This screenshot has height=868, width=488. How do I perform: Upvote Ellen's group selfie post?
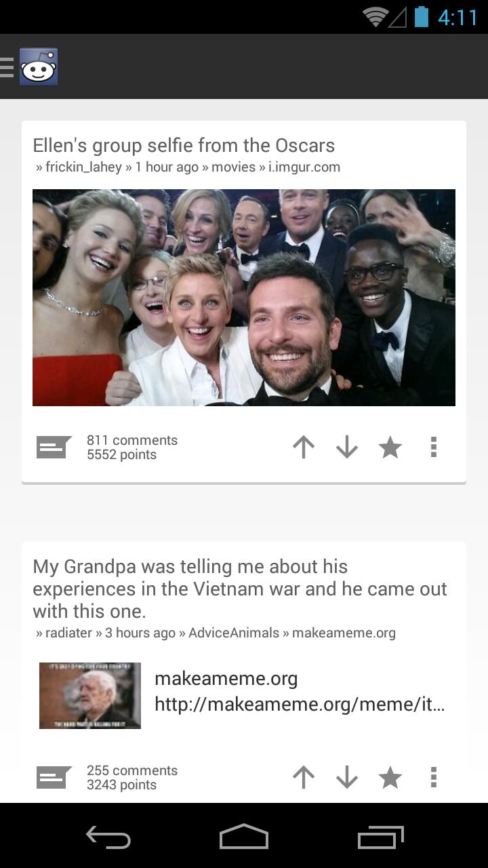[x=304, y=447]
